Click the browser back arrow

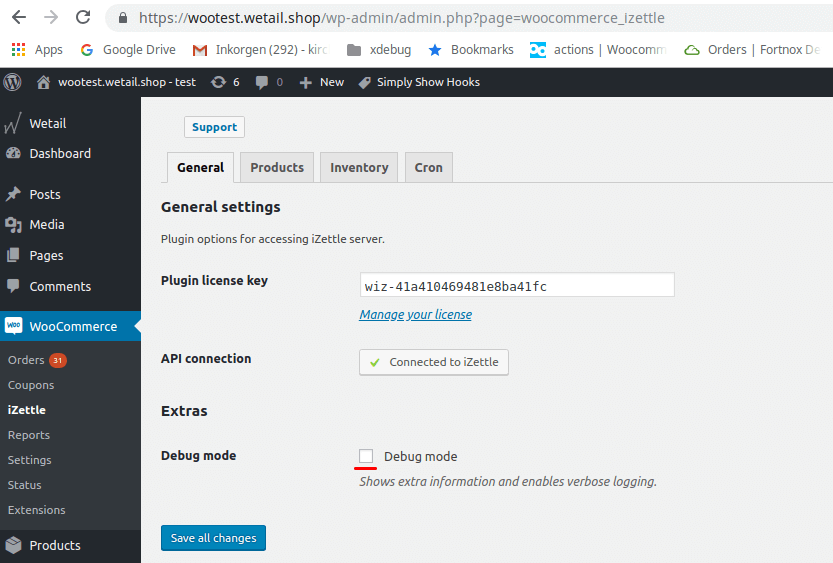19,18
